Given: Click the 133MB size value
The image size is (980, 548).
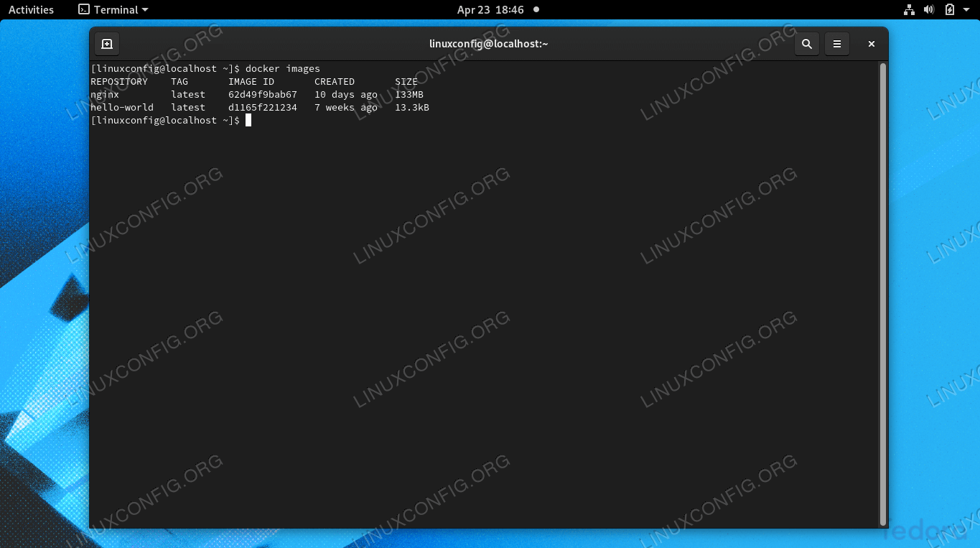Looking at the screenshot, I should [409, 95].
